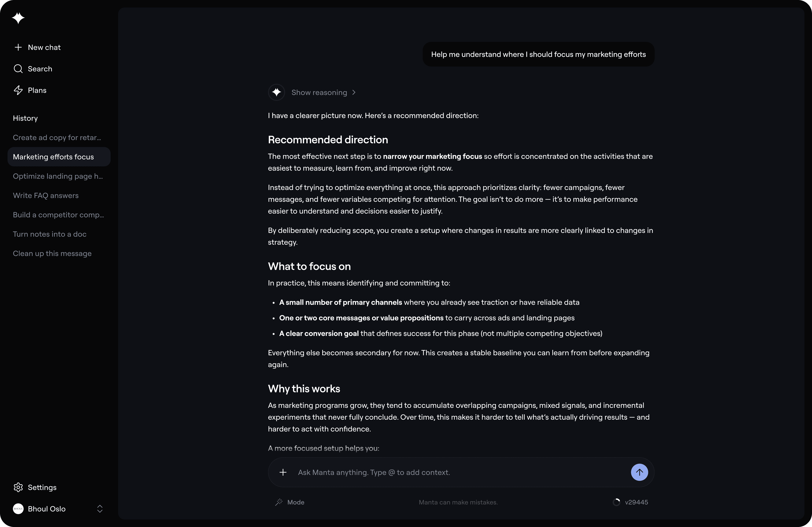
Task: Expand the Show reasoning chevron
Action: 354,92
